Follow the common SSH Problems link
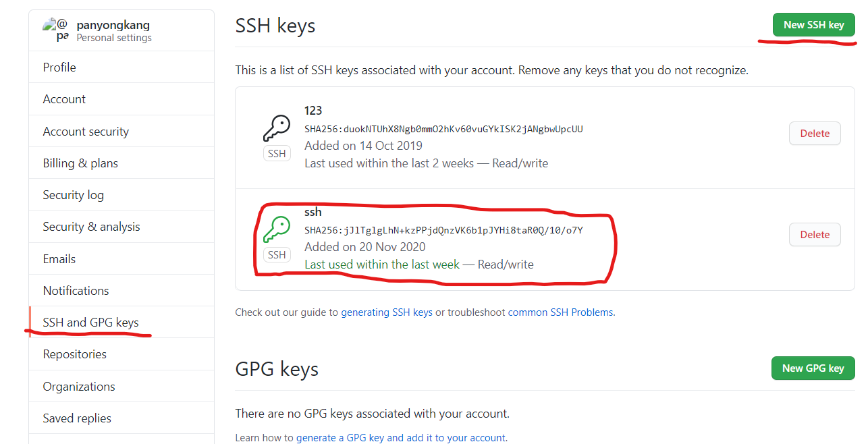The image size is (868, 444). (560, 312)
